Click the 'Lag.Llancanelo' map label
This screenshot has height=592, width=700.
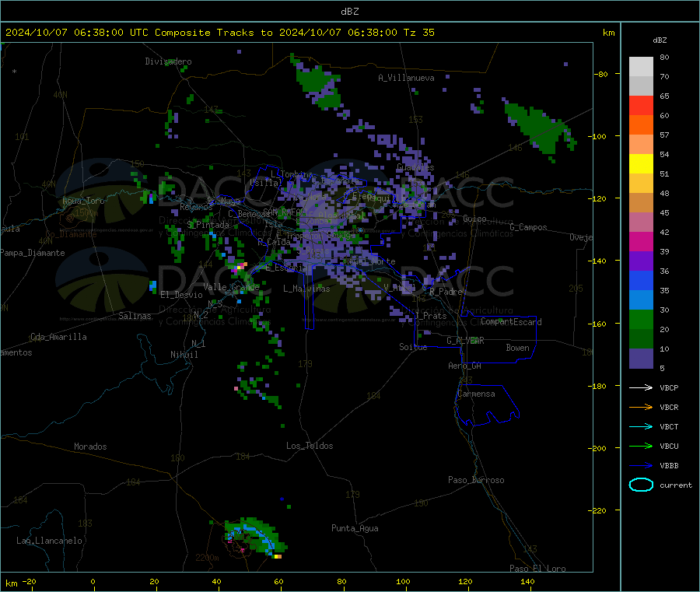[x=49, y=541]
